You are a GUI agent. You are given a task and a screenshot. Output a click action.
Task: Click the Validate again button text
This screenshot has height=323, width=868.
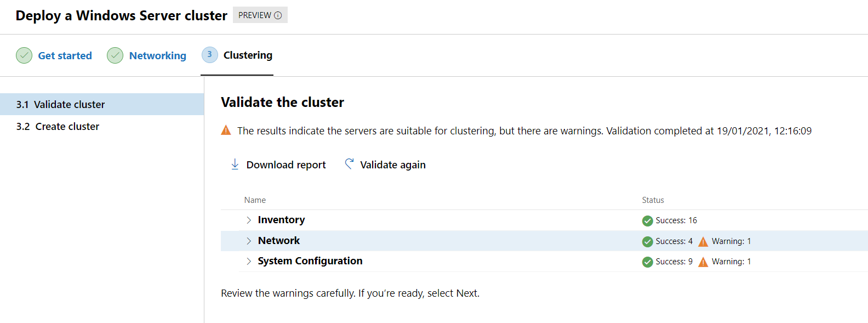click(x=392, y=165)
